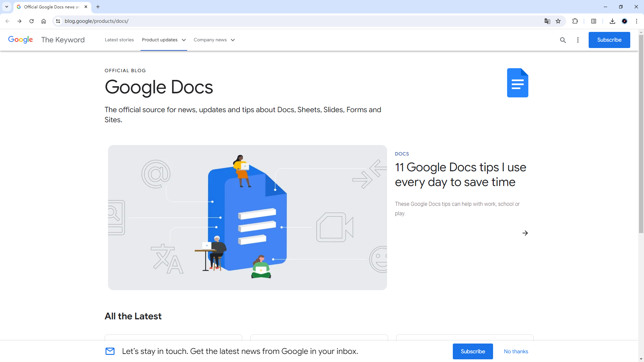Open the tab search dropdown arrow
Viewport: 644px width, 362px height.
(7, 7)
